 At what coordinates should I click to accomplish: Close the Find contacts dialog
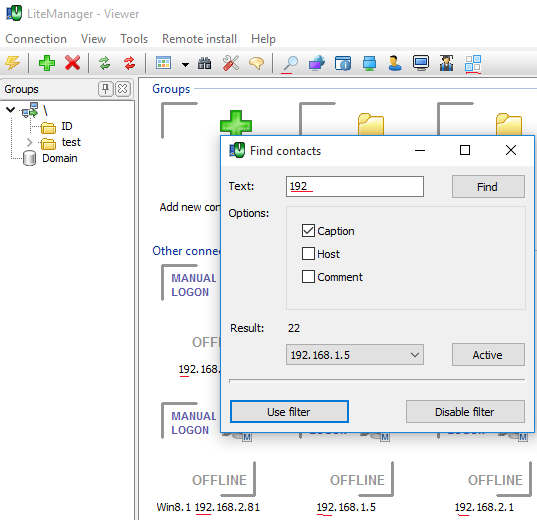tap(511, 150)
